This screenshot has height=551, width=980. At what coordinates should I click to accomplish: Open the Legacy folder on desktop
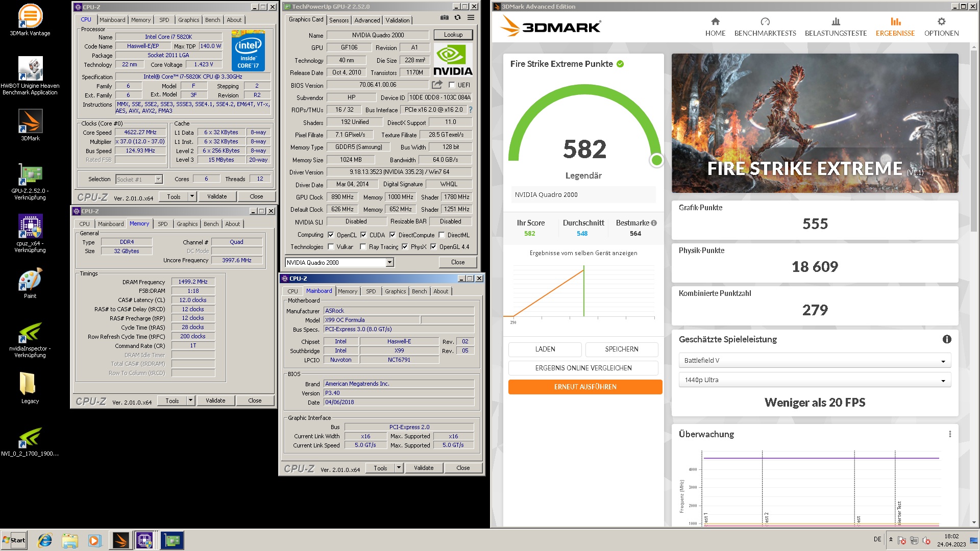[x=30, y=388]
